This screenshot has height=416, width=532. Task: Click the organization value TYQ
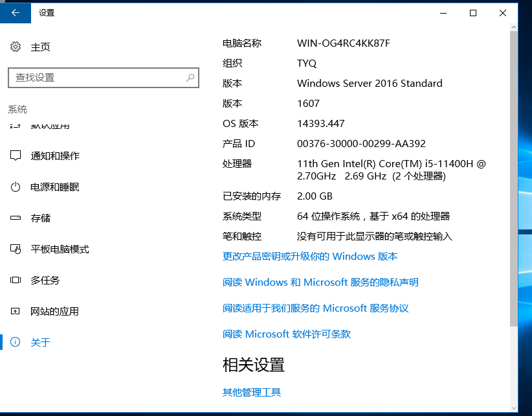(307, 63)
